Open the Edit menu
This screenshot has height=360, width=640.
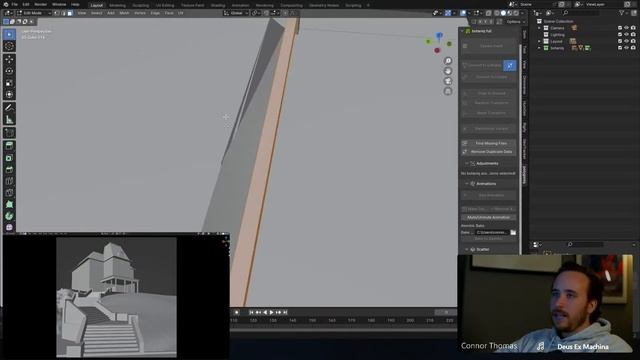[26, 4]
